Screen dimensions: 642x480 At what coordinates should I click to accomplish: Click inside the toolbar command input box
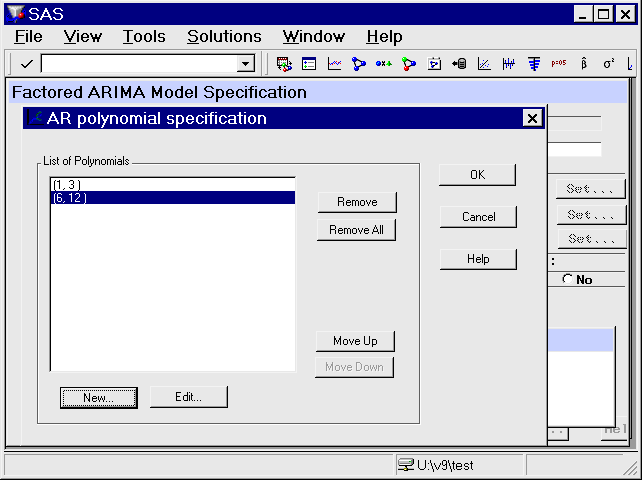[x=139, y=64]
